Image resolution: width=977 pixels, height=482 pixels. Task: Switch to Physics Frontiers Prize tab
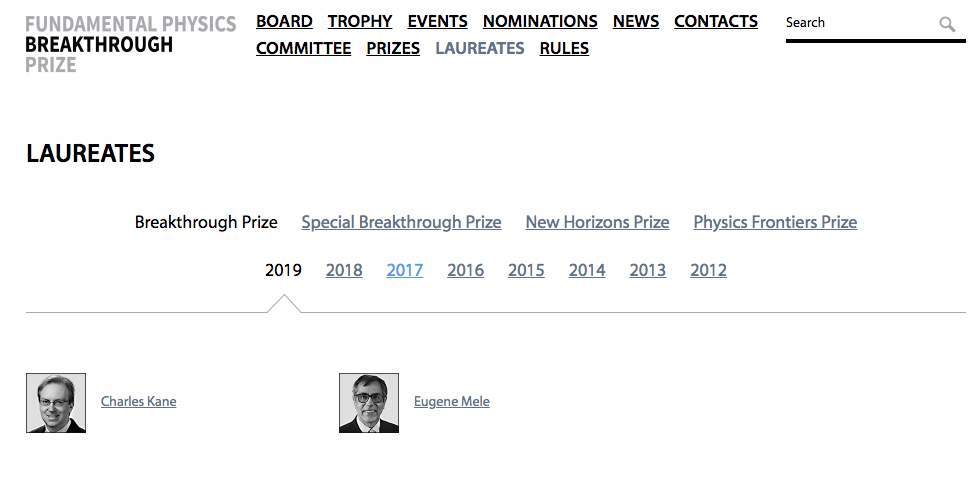tap(775, 222)
